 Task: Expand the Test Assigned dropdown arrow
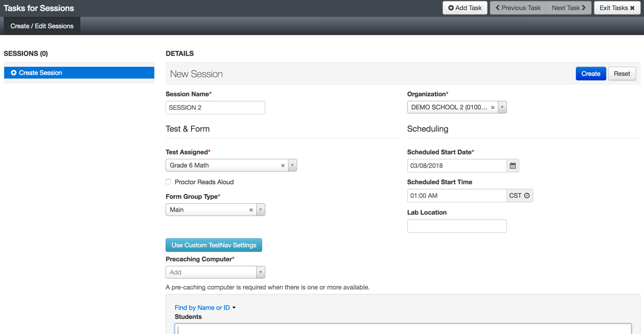click(x=293, y=165)
